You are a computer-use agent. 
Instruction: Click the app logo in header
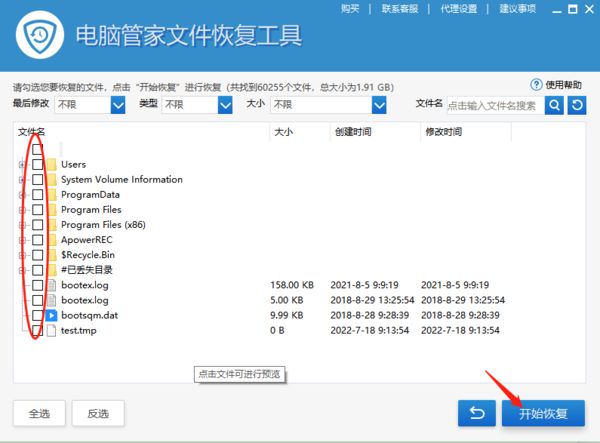click(x=41, y=36)
